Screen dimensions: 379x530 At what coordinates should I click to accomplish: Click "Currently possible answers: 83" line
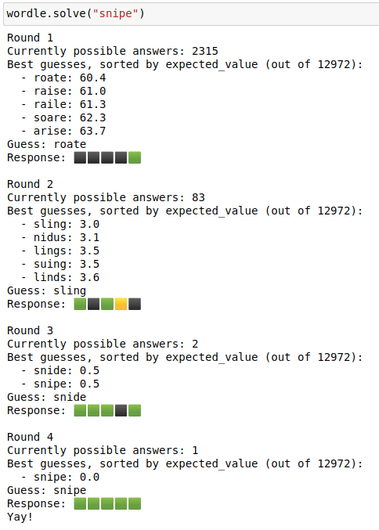(x=106, y=197)
